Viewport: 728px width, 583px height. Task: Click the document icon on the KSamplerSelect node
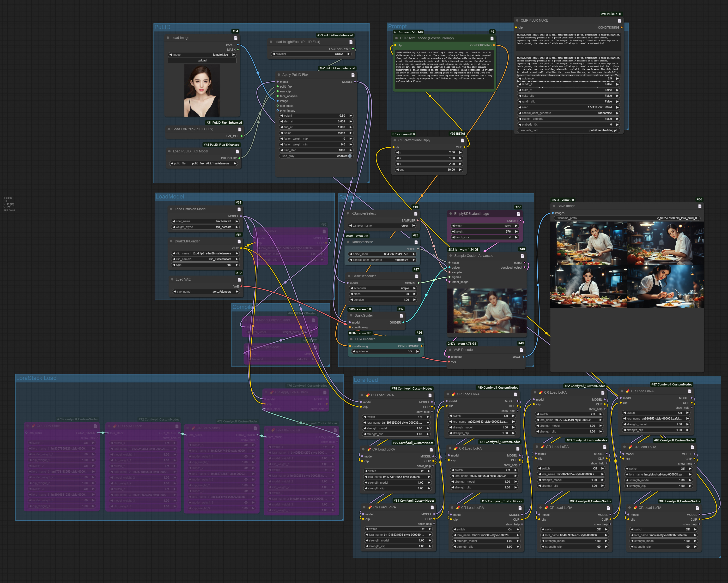tap(416, 213)
